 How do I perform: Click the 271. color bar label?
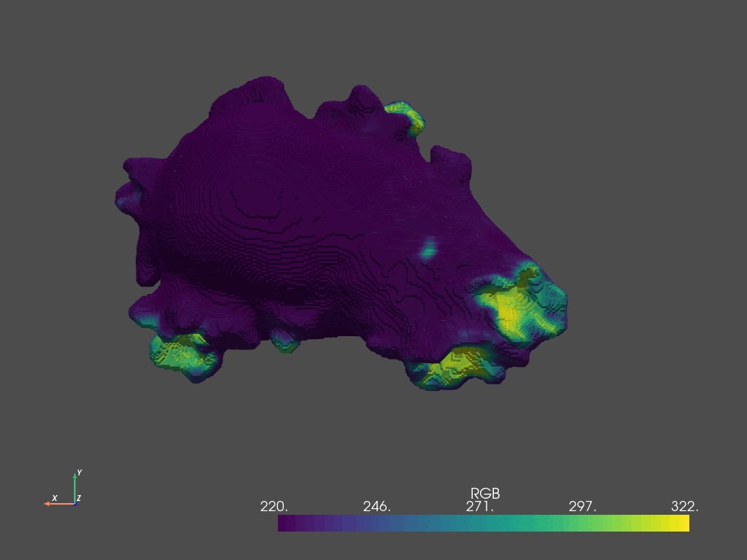480,507
